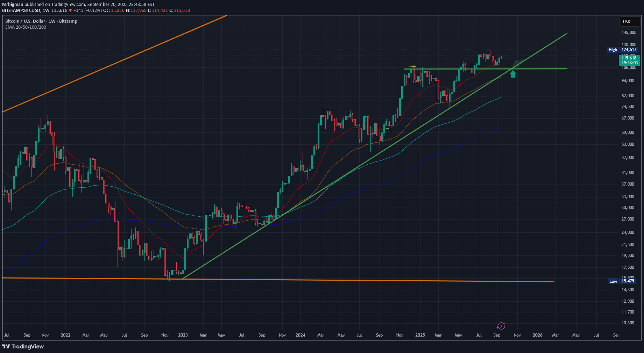
Task: Click the red down triangle beside 115,618
Action: (70, 10)
